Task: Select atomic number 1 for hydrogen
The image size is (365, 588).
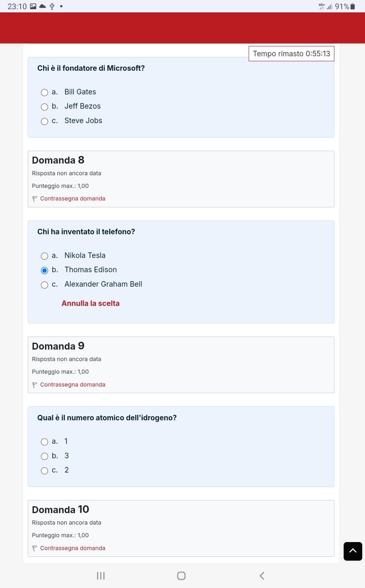Action: (x=45, y=442)
